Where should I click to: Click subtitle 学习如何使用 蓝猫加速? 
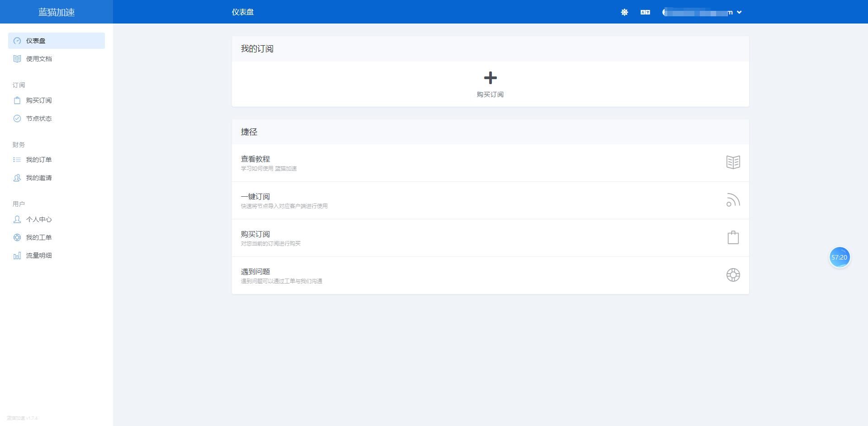tap(269, 169)
